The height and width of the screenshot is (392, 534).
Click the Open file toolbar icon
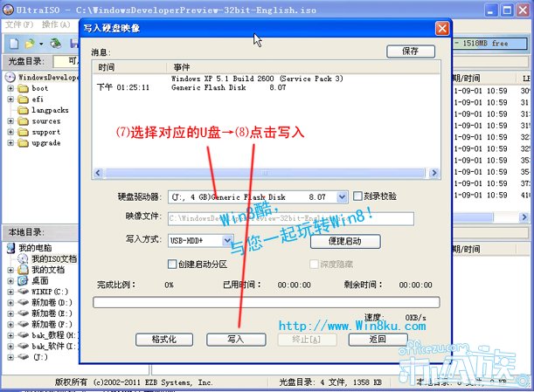(31, 44)
